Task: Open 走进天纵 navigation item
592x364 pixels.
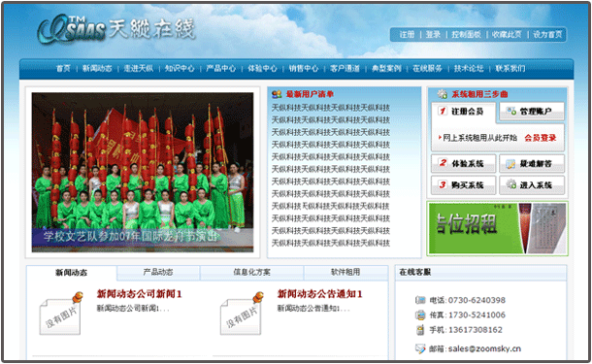Action: click(139, 68)
